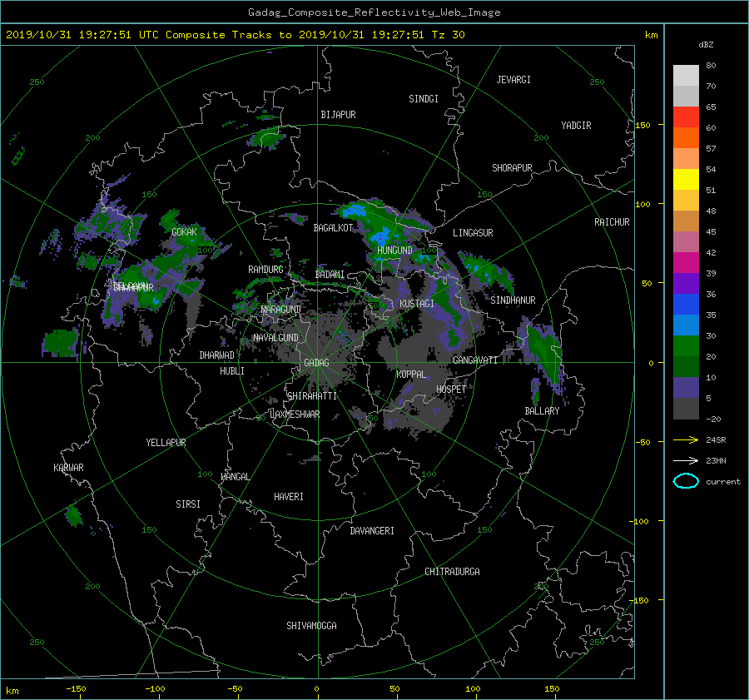Image resolution: width=749 pixels, height=700 pixels.
Task: Click the Gadag_Composite_Reflectivity_Web_Image title
Action: pyautogui.click(x=374, y=12)
